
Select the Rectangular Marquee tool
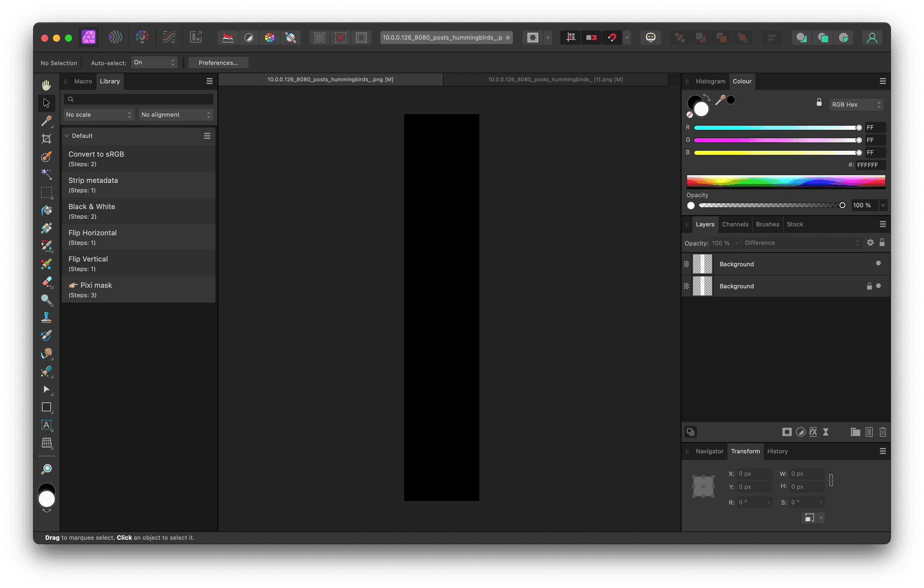46,193
